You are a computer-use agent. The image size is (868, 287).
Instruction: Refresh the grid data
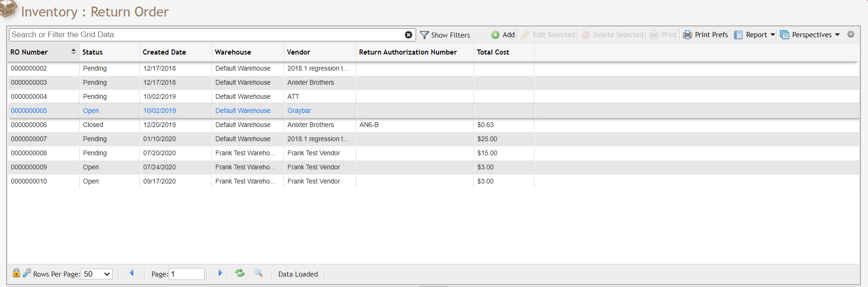click(240, 273)
